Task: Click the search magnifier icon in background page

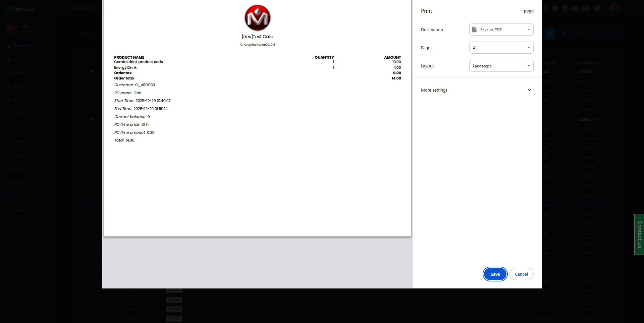Action: (x=590, y=34)
